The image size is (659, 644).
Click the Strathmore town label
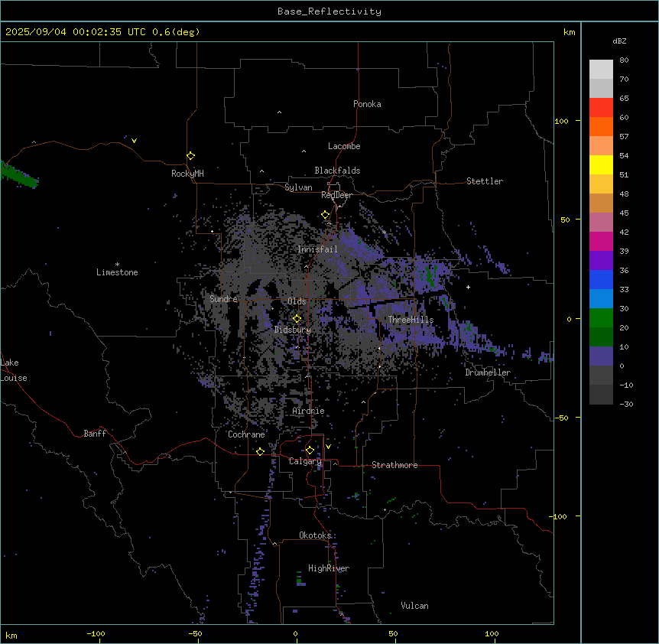[394, 465]
